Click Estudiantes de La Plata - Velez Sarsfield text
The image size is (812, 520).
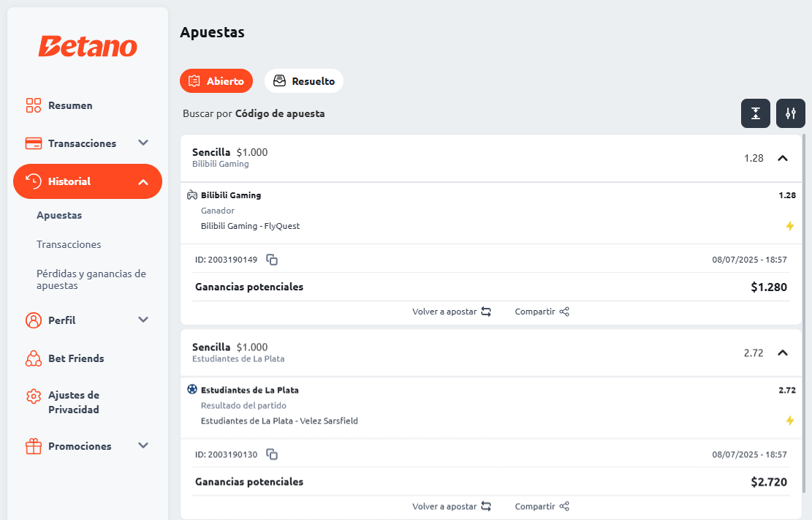(x=279, y=421)
